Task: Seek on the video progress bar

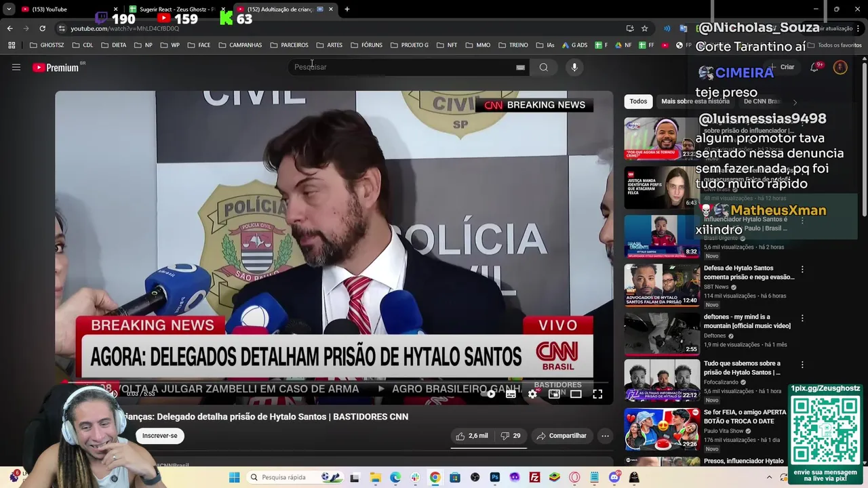Action: [x=334, y=382]
